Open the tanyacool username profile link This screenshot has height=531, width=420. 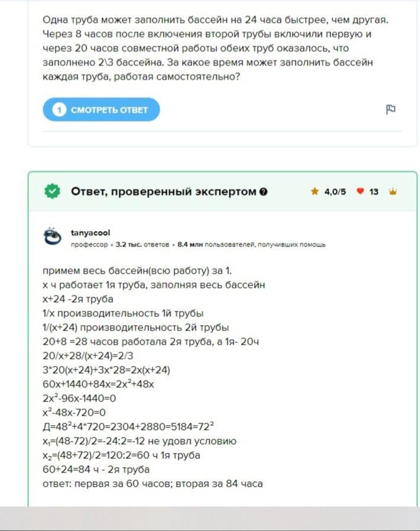[91, 233]
